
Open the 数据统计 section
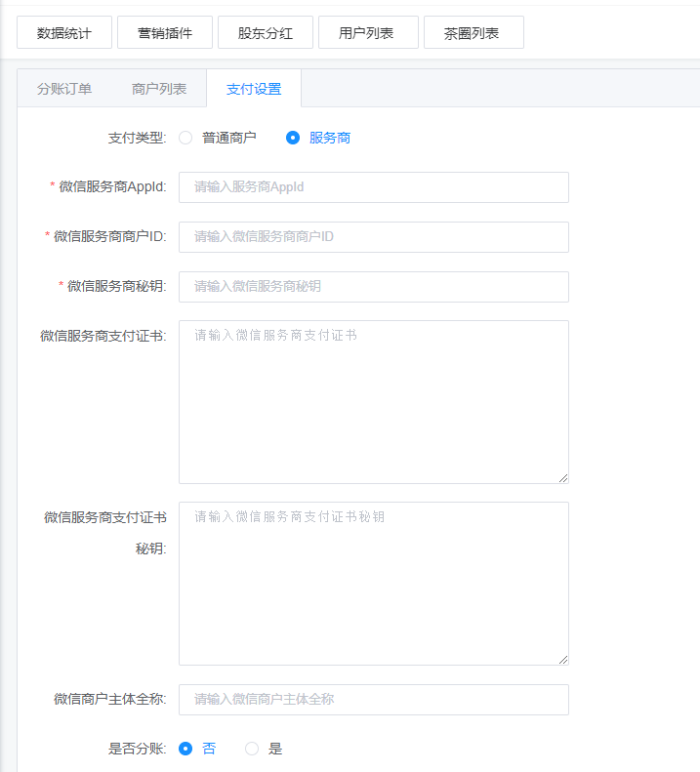click(64, 32)
